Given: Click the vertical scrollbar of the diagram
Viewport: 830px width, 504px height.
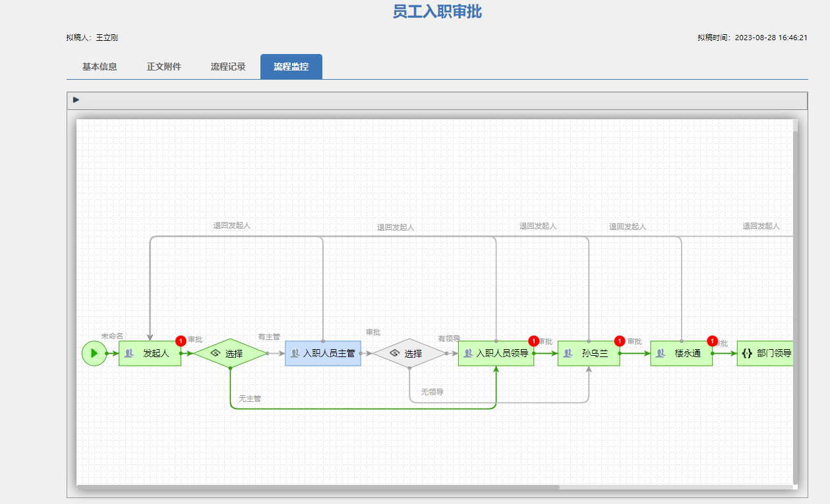Looking at the screenshot, I should point(795,306).
